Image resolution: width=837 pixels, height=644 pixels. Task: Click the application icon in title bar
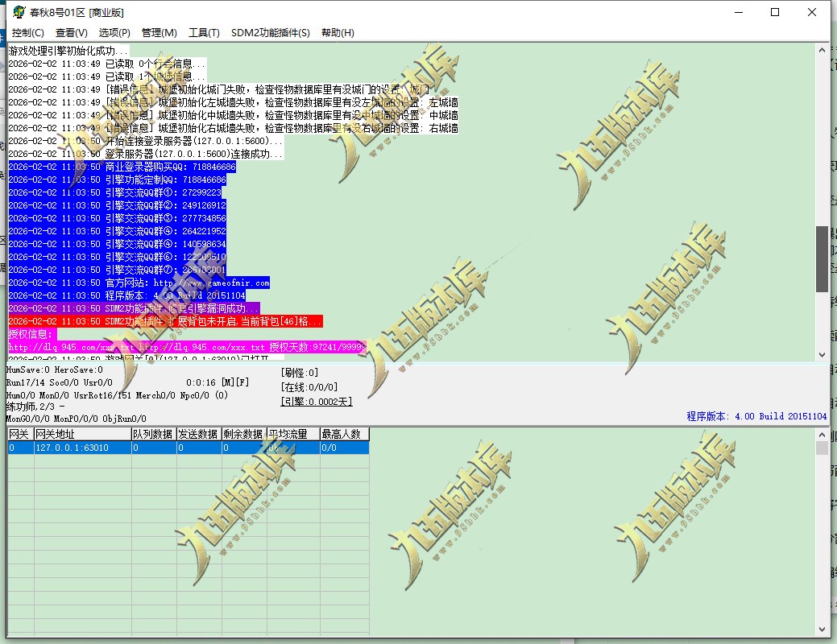click(19, 12)
